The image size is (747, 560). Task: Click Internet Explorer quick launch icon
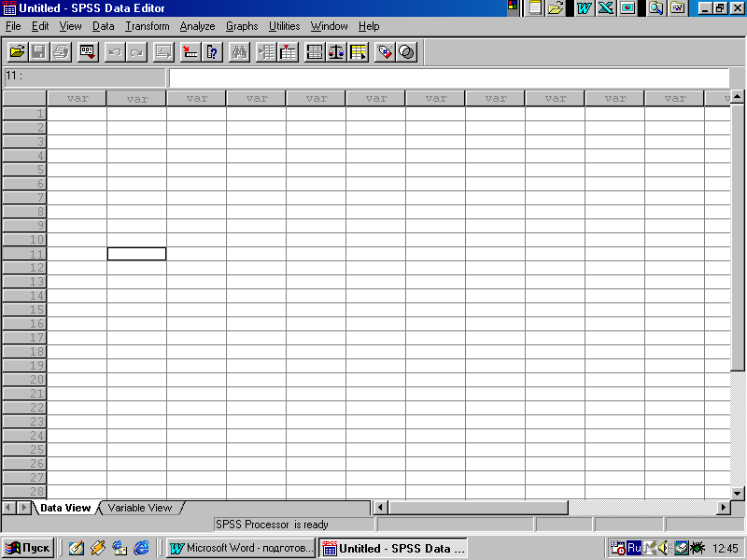[142, 548]
